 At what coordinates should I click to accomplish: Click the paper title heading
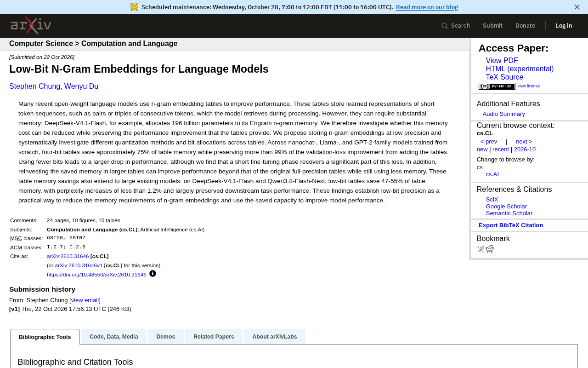(x=139, y=69)
